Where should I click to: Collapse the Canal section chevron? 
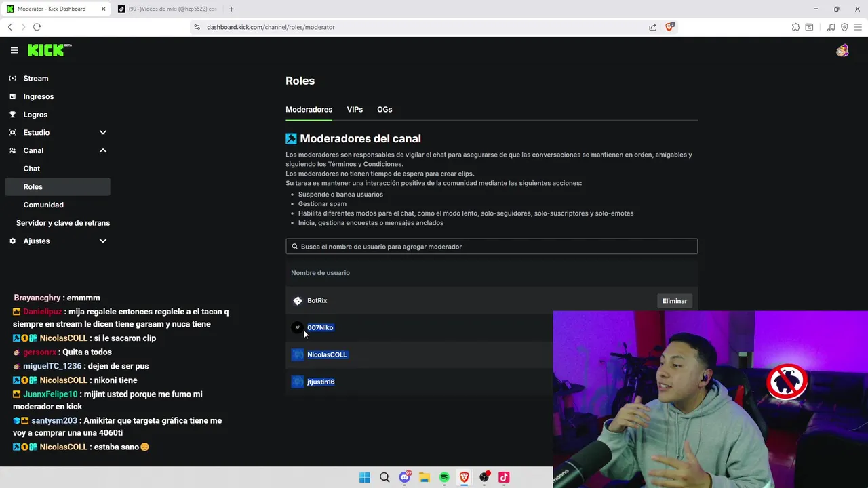(103, 150)
